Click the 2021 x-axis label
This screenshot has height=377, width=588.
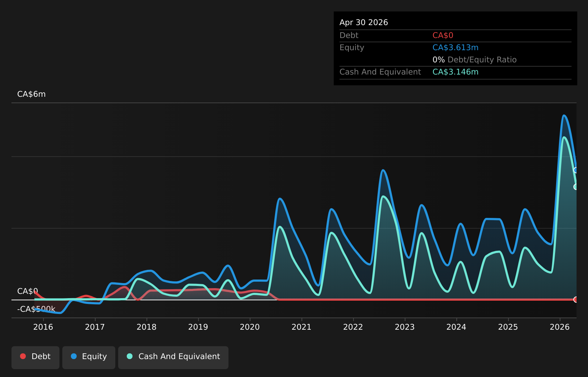tap(302, 327)
